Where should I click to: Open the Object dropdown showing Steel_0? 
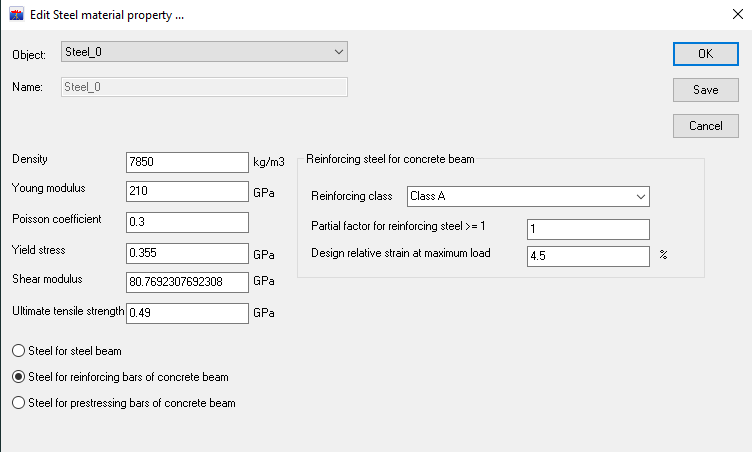coord(203,52)
